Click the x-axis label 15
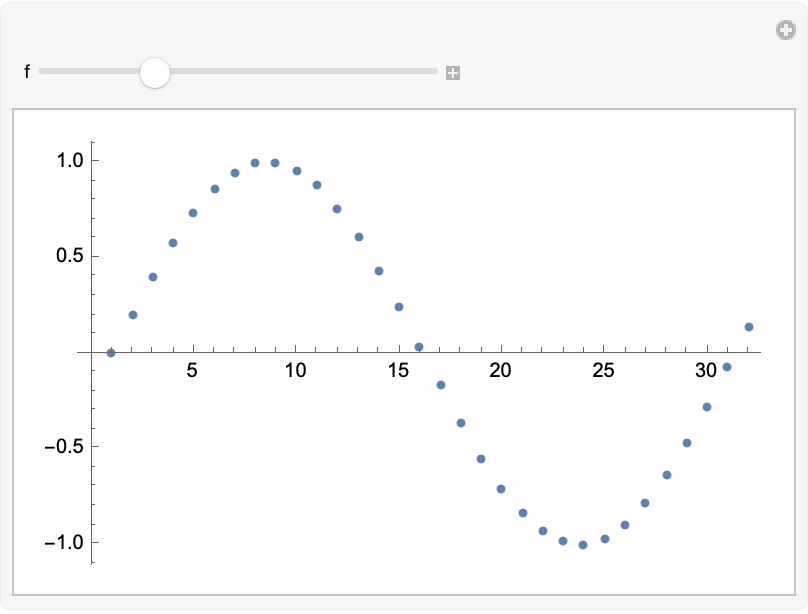 click(x=398, y=371)
